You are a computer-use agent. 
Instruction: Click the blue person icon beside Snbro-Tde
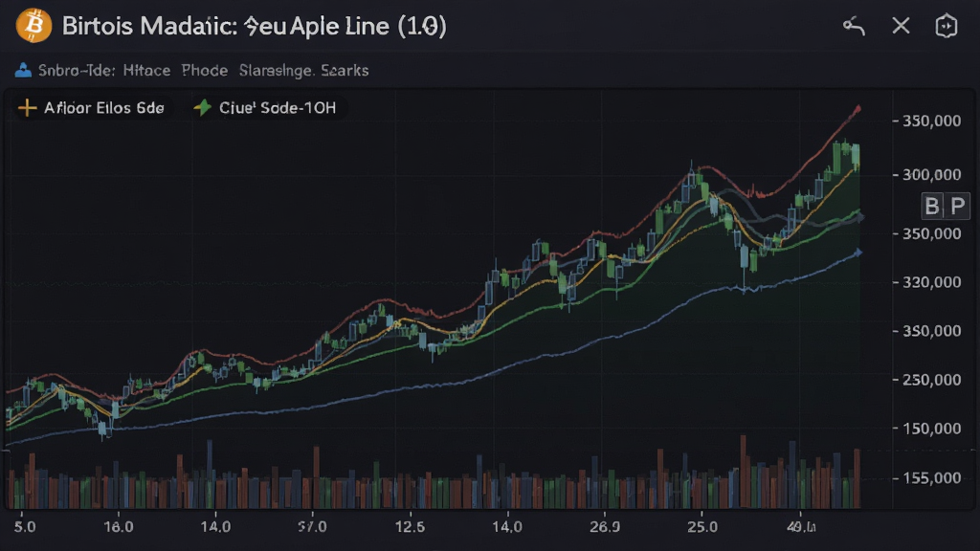coord(23,70)
